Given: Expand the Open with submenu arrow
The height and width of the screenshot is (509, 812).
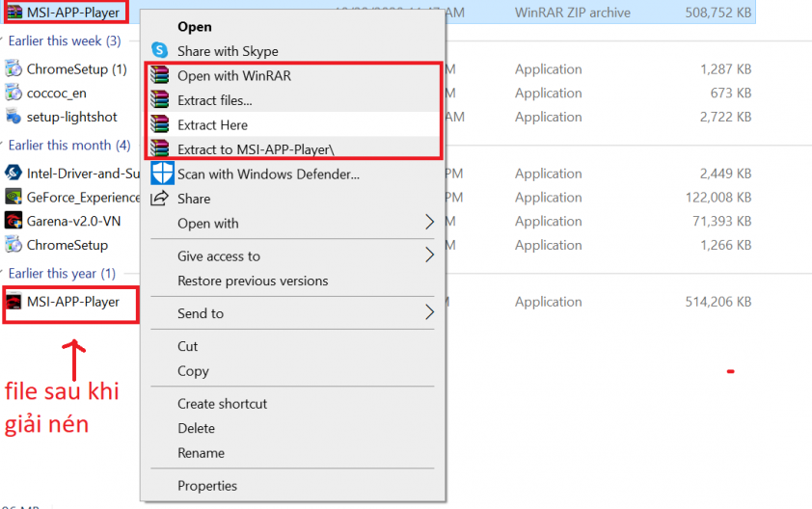Looking at the screenshot, I should (429, 222).
